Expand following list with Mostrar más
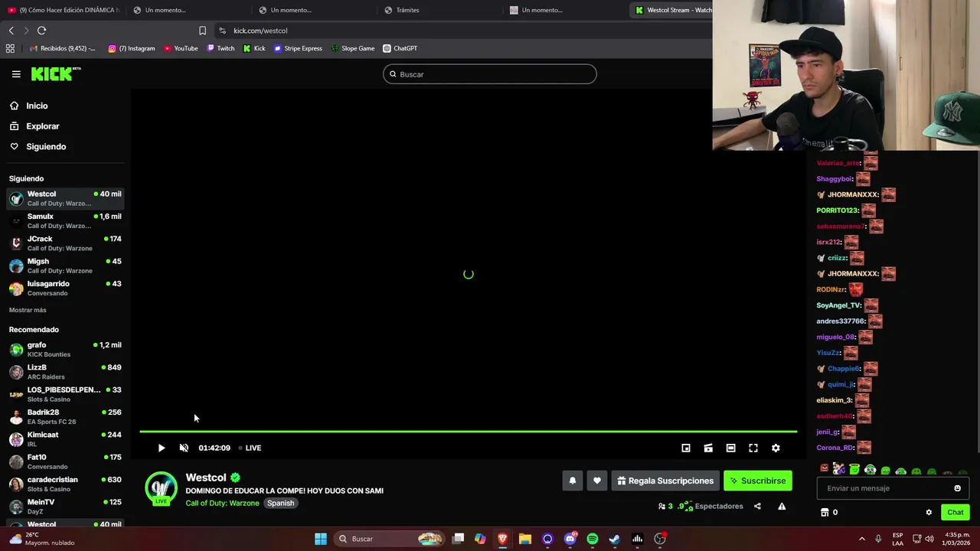 point(28,310)
